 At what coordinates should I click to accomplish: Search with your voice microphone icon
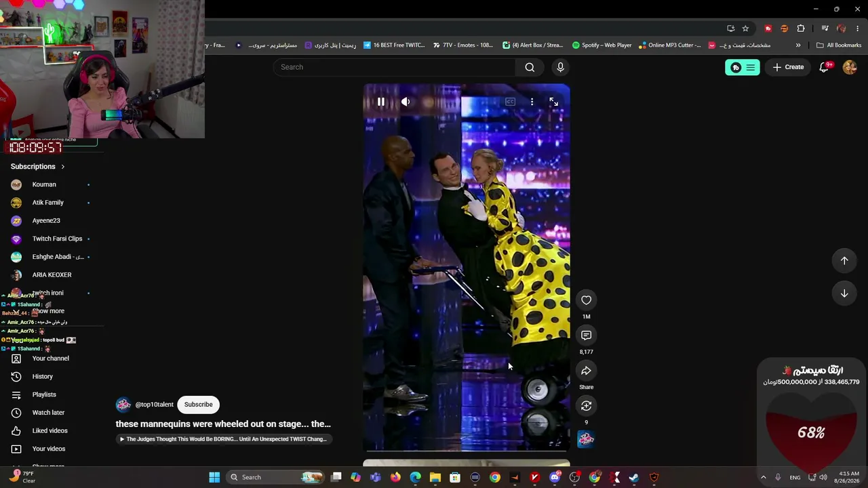[x=560, y=67]
